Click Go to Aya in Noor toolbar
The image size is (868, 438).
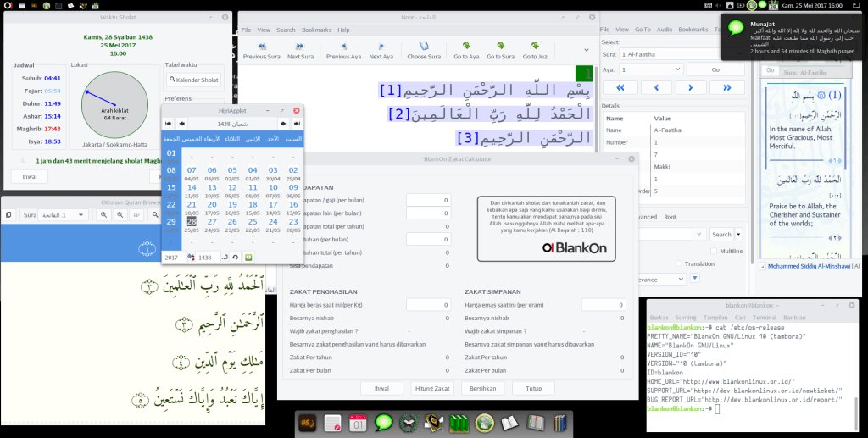pyautogui.click(x=466, y=50)
